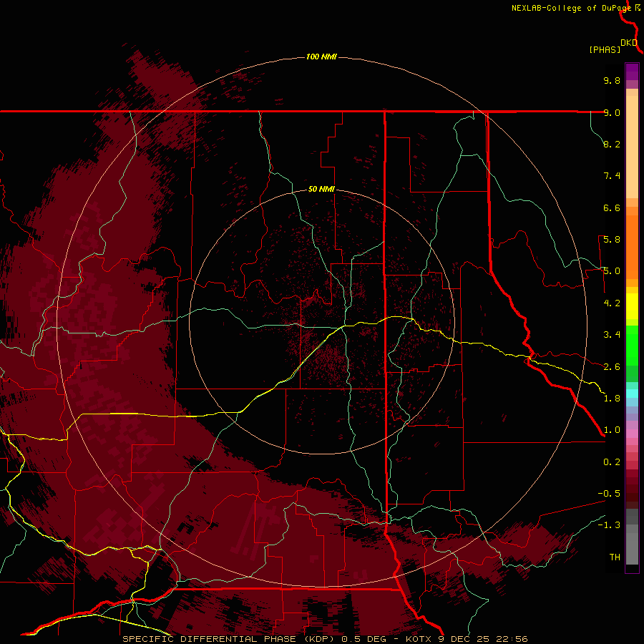Select the -1.3 scale value

pos(609,525)
